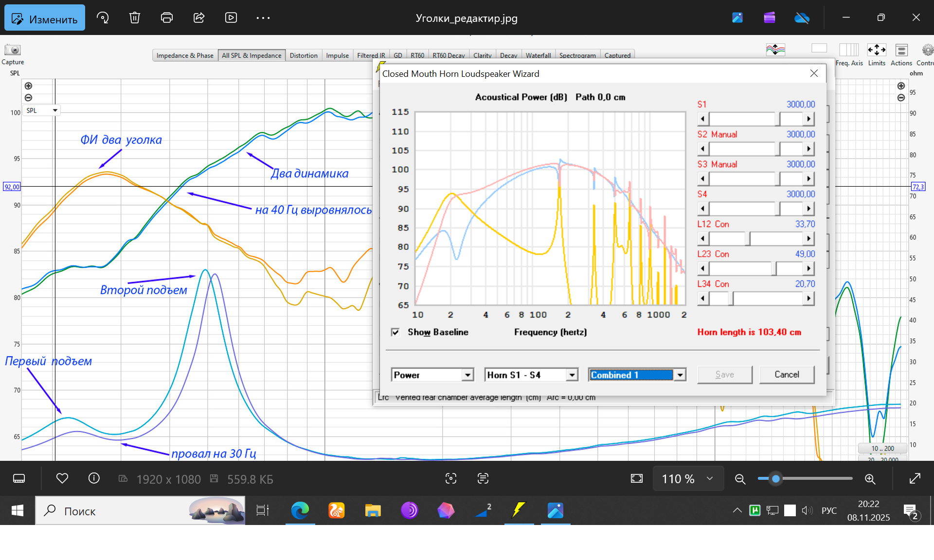Viewport: 934px width, 560px height.
Task: Open Microsoft Edge from the taskbar
Action: (x=300, y=510)
